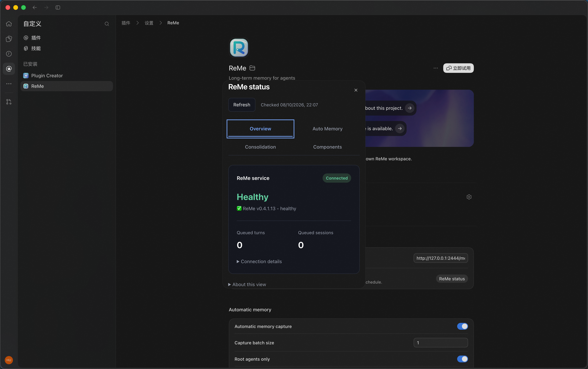Click search icon in 自定义 panel
588x369 pixels.
click(107, 24)
